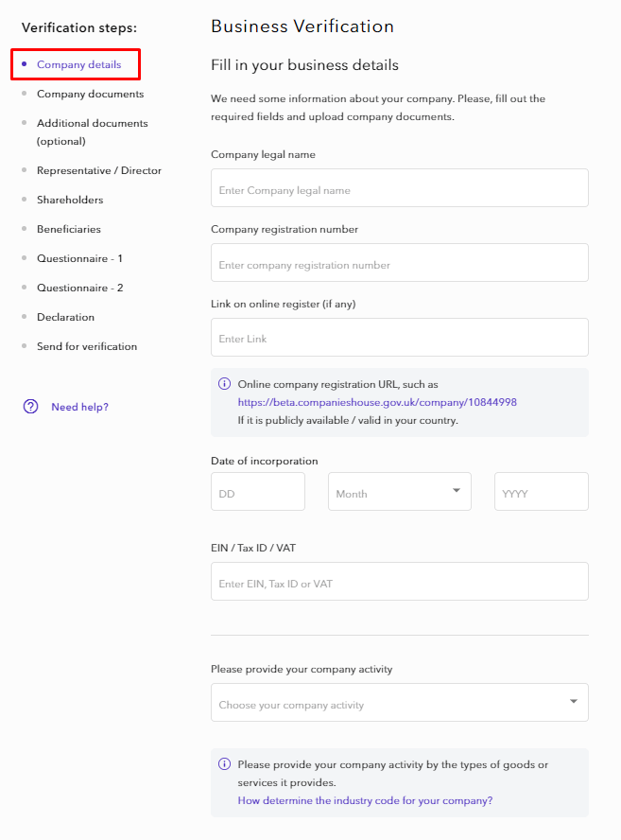This screenshot has width=621, height=840.
Task: Click the Need help question mark icon
Action: coord(31,407)
